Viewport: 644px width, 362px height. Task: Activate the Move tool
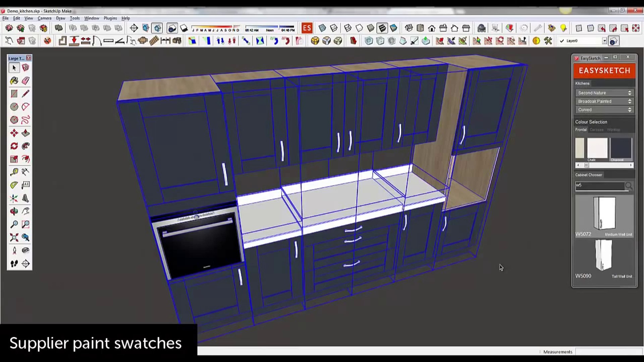[14, 133]
